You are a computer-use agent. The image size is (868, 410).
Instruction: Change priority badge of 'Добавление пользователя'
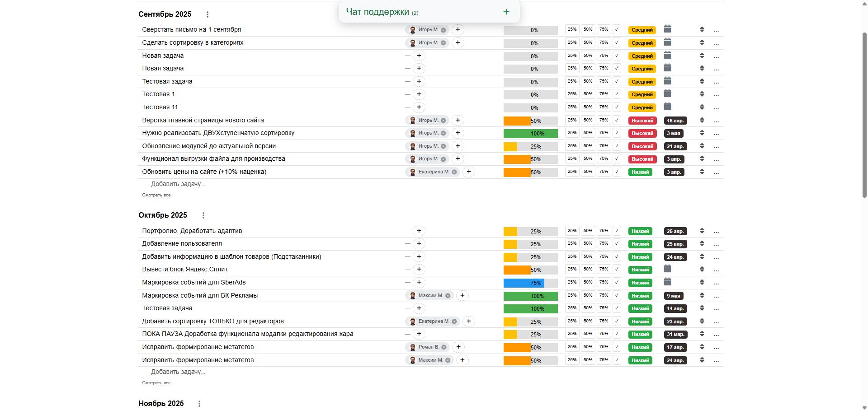pos(640,244)
